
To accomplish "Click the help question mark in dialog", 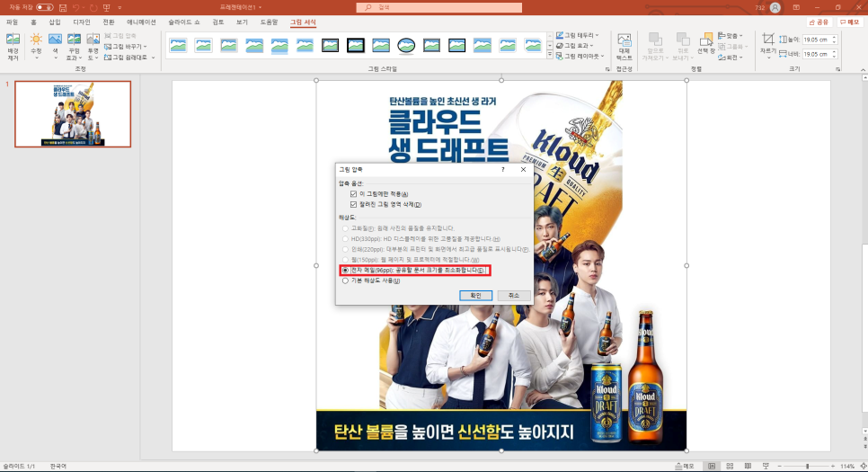I will (x=502, y=170).
